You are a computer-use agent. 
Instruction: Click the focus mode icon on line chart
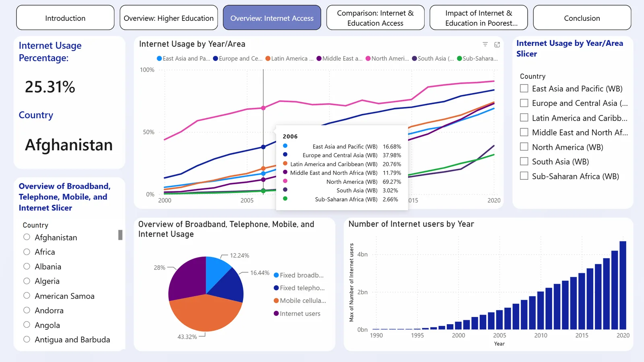tap(497, 45)
